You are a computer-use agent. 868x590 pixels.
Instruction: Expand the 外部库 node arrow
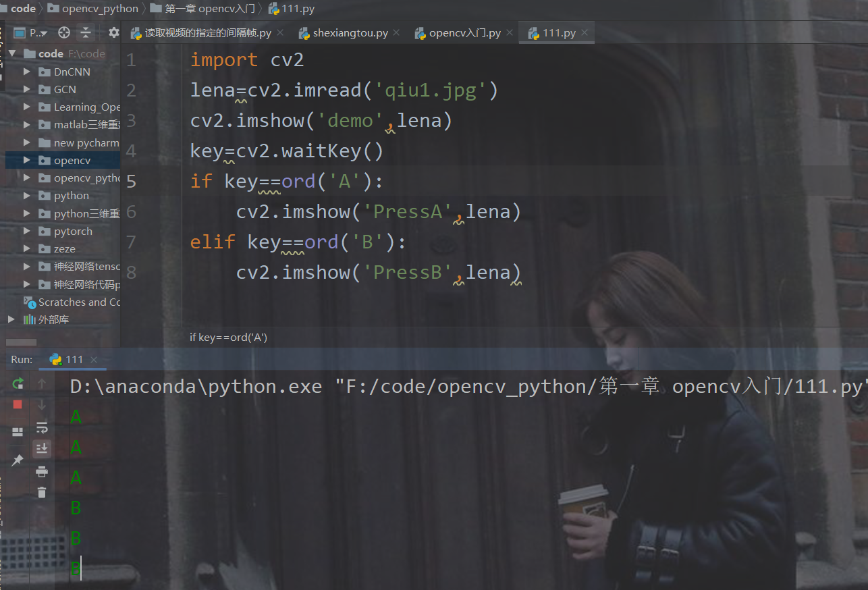coord(11,319)
